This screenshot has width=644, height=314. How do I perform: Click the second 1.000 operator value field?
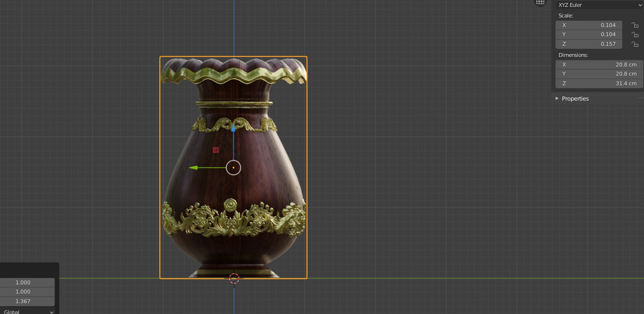pyautogui.click(x=27, y=292)
